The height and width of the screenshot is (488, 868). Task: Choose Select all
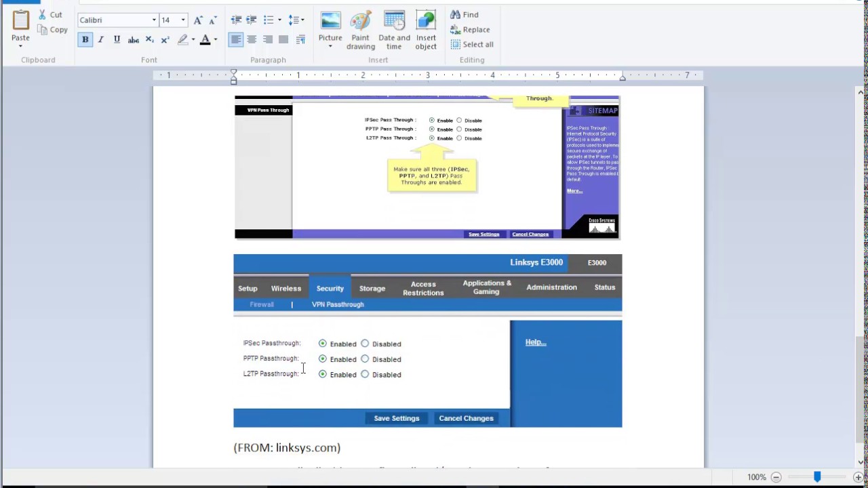pos(472,45)
